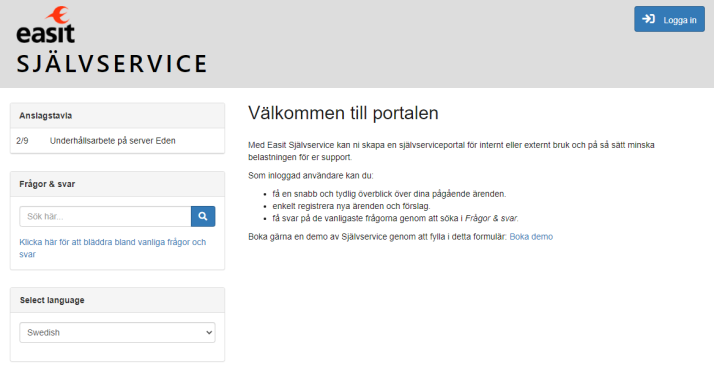Click the bullet about överblick över pågående ärenden
Viewport: 714px width, 374px height.
coord(389,194)
